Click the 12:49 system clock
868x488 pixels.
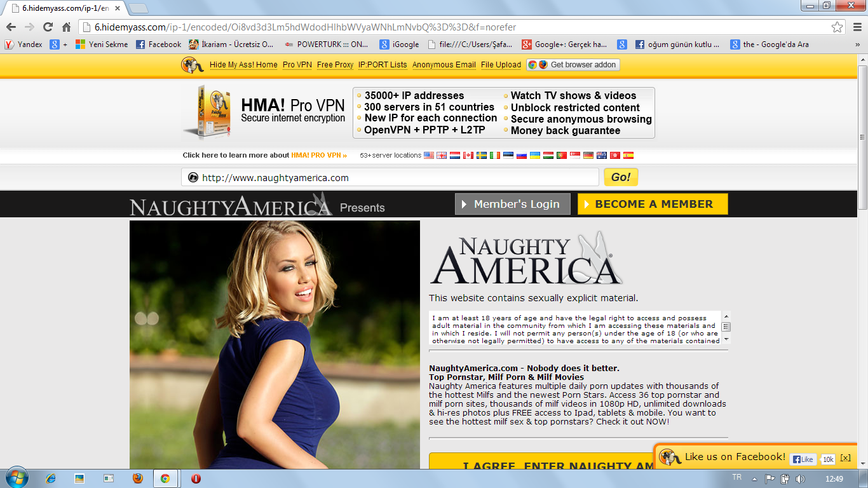(834, 478)
